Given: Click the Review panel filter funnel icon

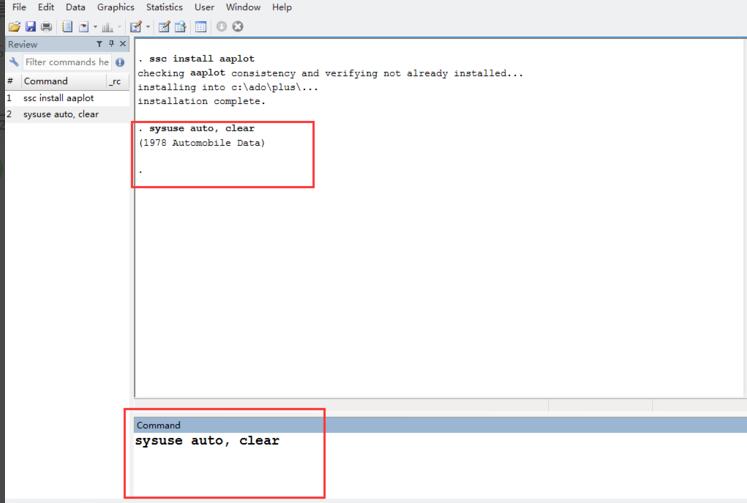Looking at the screenshot, I should click(99, 44).
